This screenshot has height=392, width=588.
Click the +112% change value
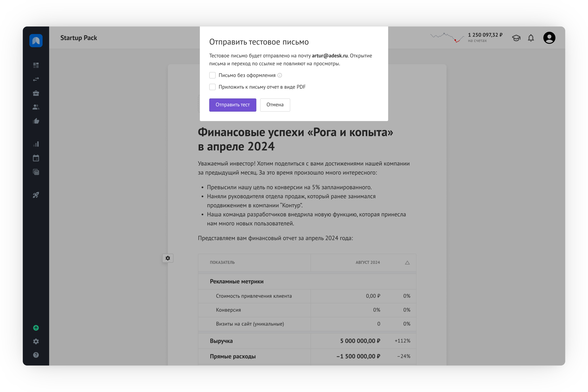click(402, 341)
